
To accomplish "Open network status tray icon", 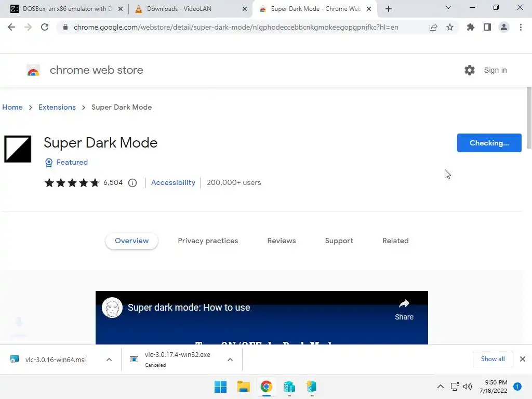I will click(455, 387).
